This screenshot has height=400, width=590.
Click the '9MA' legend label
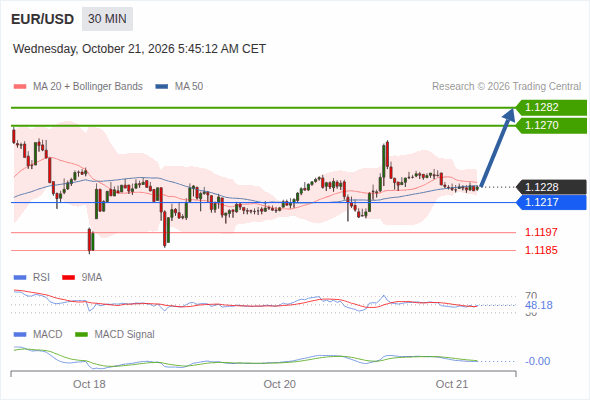point(92,278)
